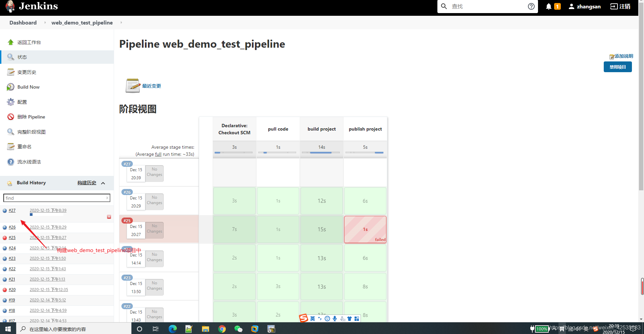Screen dimensions: 644x334
Task: Select the #25 failed build badge
Action: 127,221
